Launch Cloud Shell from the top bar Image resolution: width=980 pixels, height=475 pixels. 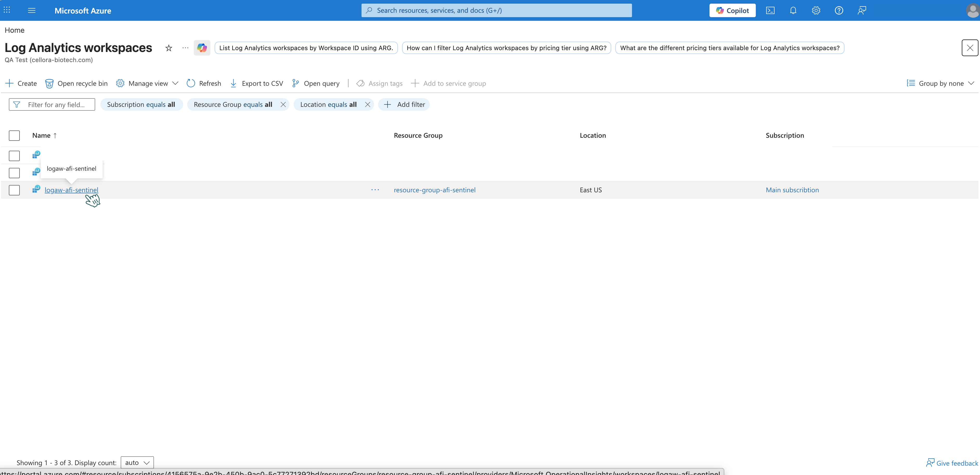pos(770,11)
